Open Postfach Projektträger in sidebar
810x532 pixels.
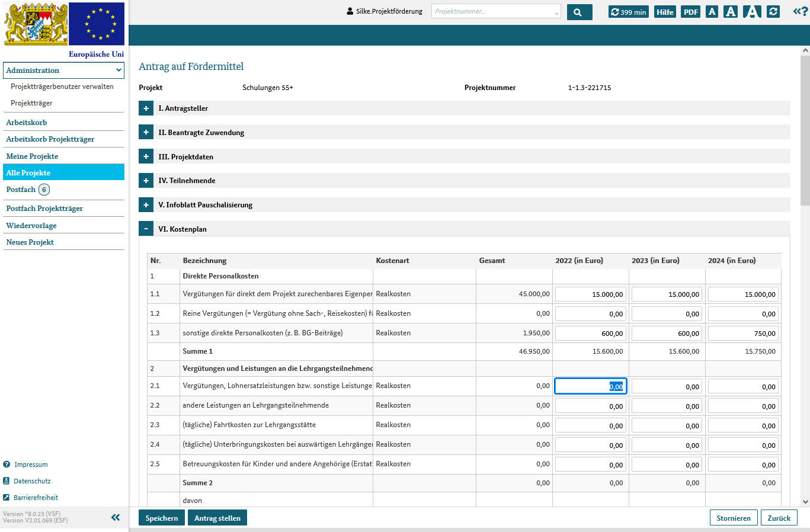(44, 209)
